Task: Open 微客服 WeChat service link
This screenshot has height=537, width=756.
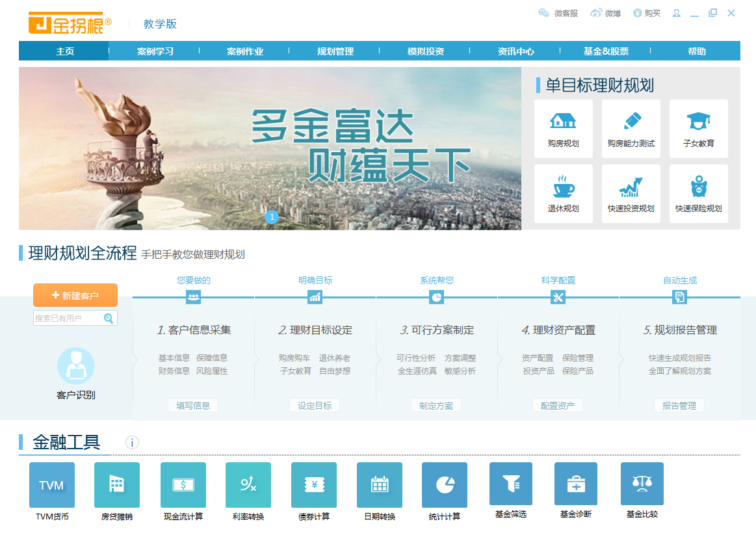Action: pyautogui.click(x=558, y=14)
